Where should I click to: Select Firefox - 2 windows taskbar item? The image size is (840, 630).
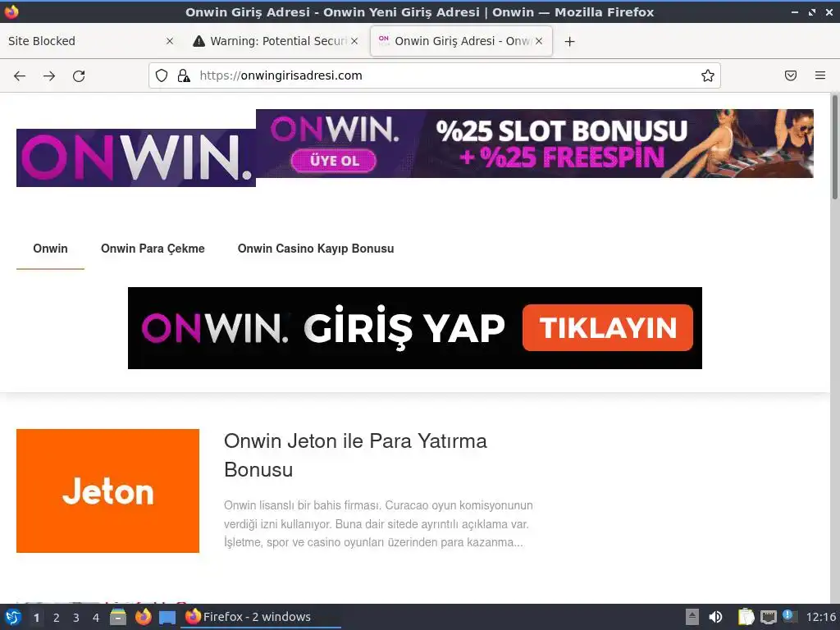[x=262, y=617]
